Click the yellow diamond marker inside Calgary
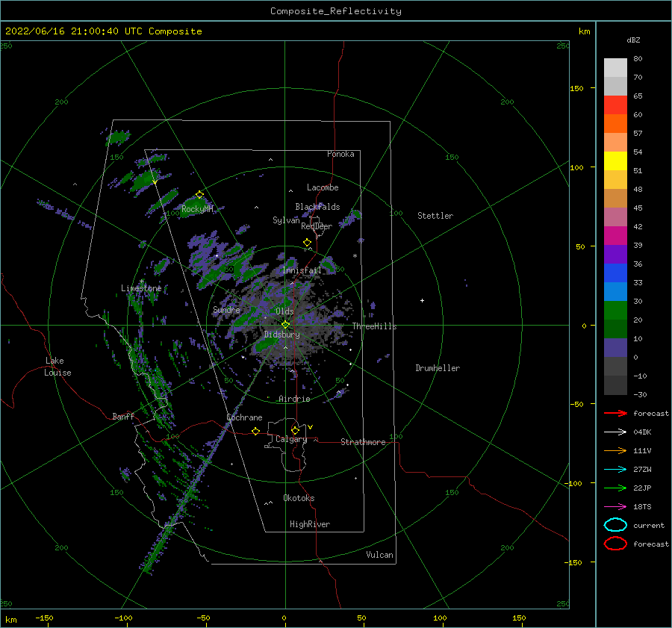 tap(295, 430)
